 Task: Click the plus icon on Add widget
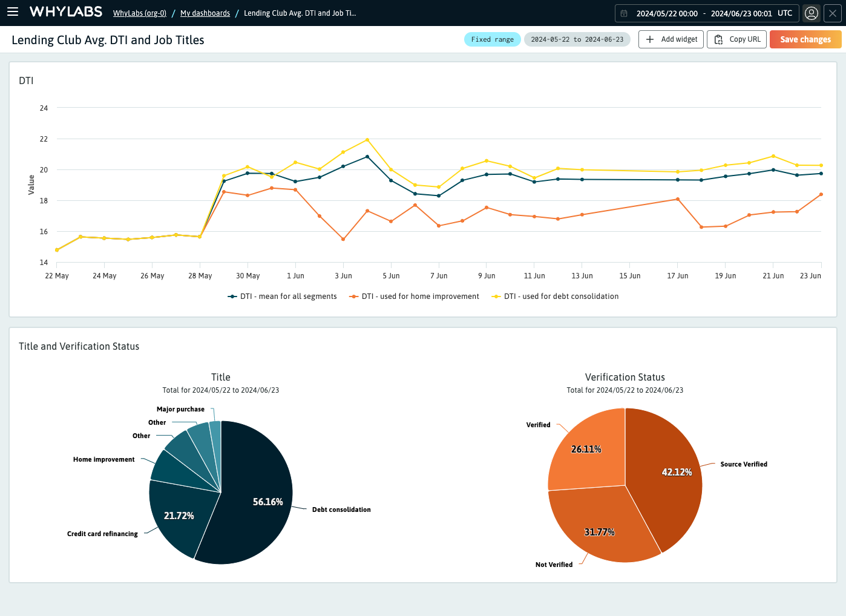click(650, 39)
